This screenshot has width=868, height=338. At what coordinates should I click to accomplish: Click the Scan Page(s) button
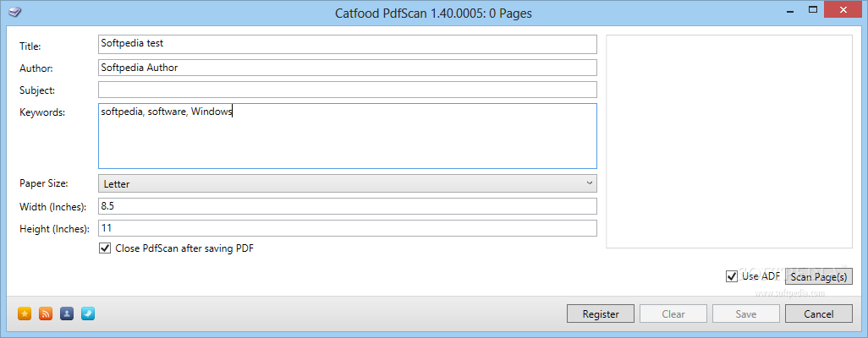point(819,276)
